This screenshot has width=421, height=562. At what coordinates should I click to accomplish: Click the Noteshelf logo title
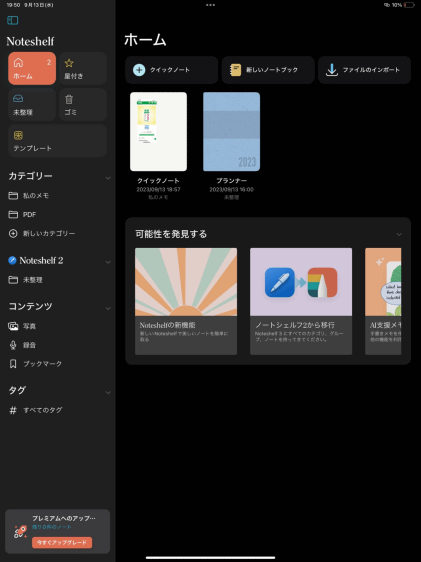pos(30,41)
